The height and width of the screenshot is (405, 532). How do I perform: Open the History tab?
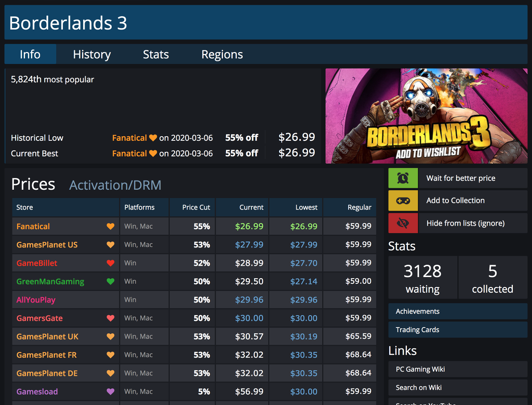(x=91, y=54)
